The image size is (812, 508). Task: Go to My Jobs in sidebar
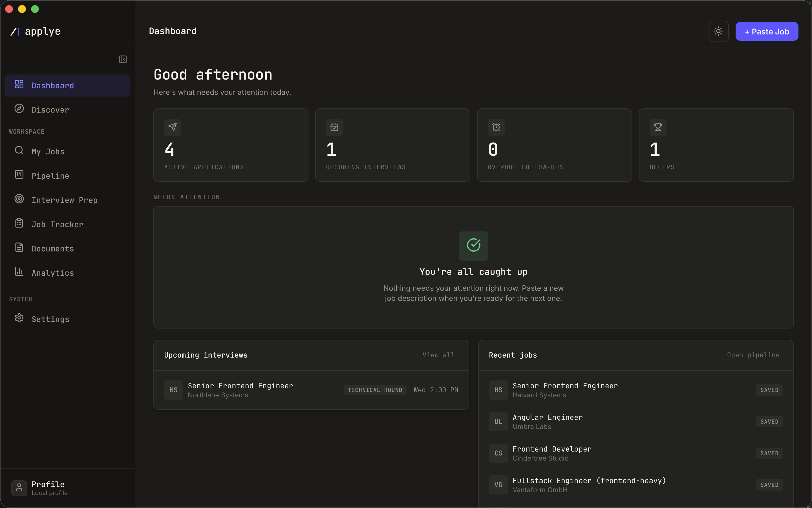coord(67,151)
